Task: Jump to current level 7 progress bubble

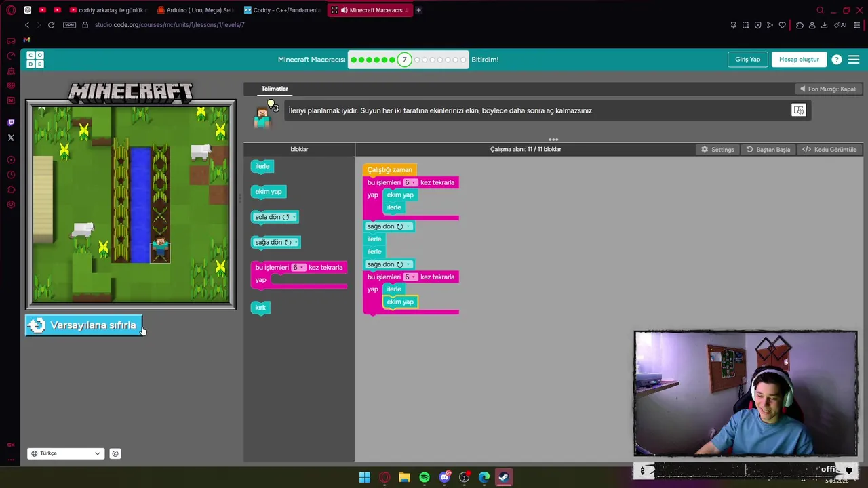Action: pos(404,60)
